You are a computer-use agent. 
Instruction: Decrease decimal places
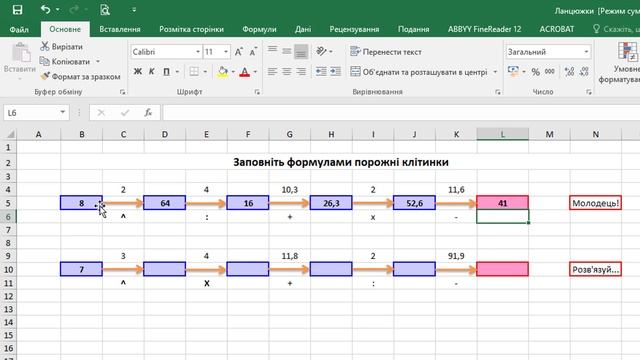click(x=584, y=71)
